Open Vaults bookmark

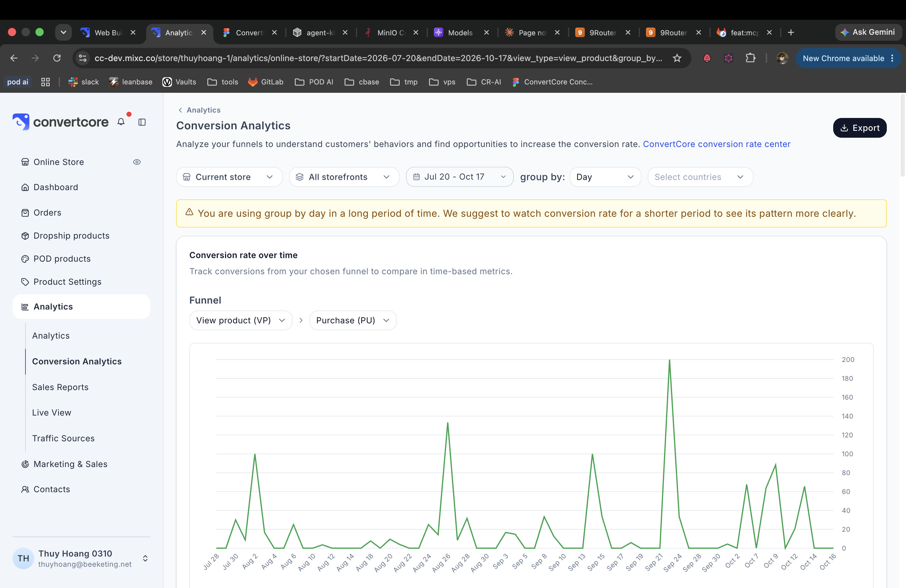pyautogui.click(x=179, y=82)
